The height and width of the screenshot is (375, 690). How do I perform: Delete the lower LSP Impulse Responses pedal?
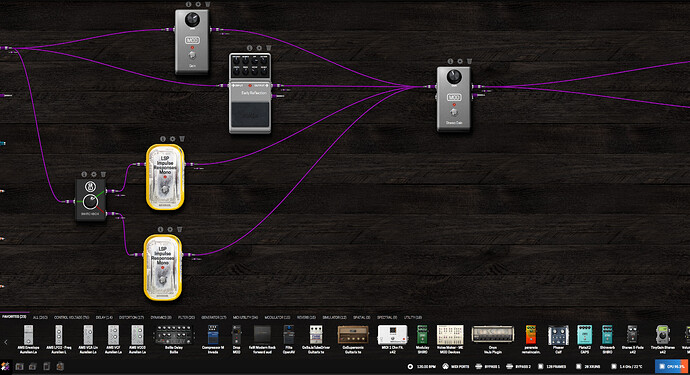point(180,229)
